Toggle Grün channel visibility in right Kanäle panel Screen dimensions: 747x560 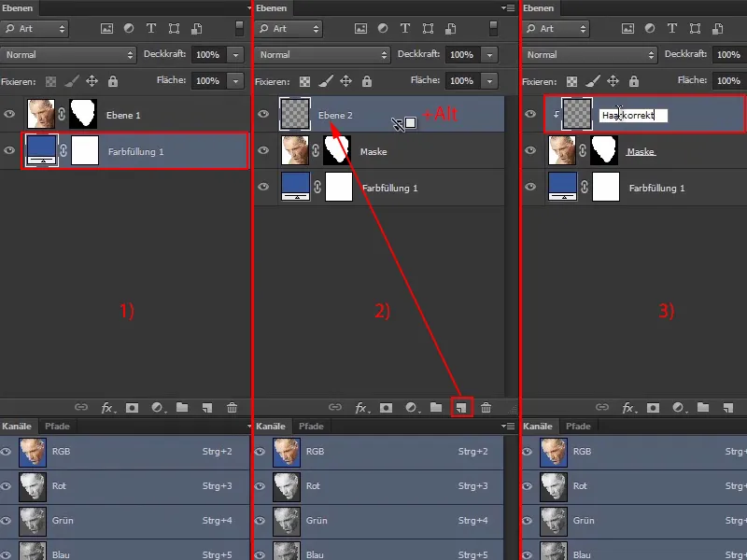click(x=527, y=521)
